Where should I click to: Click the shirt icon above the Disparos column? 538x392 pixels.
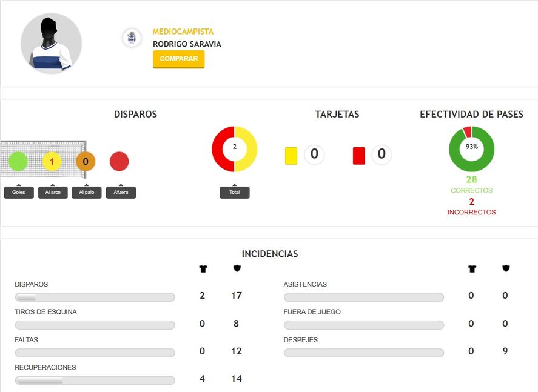coord(203,268)
